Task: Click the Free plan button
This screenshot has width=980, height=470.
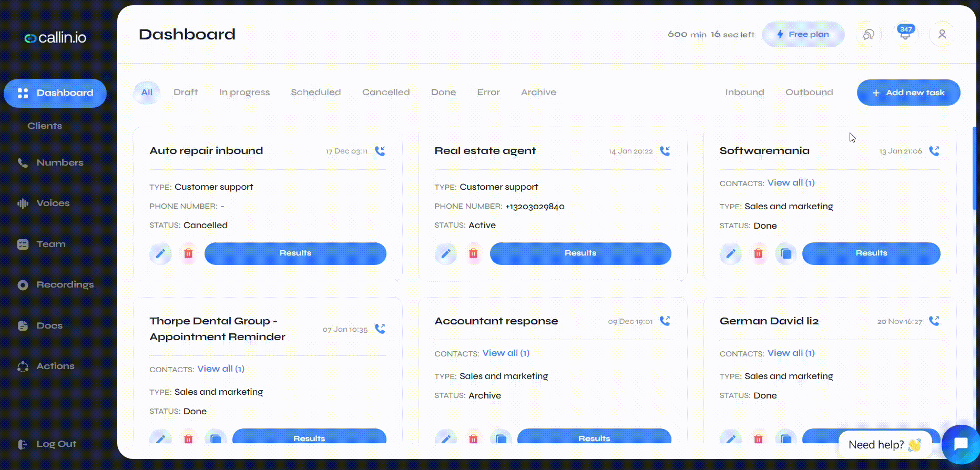Action: point(803,34)
